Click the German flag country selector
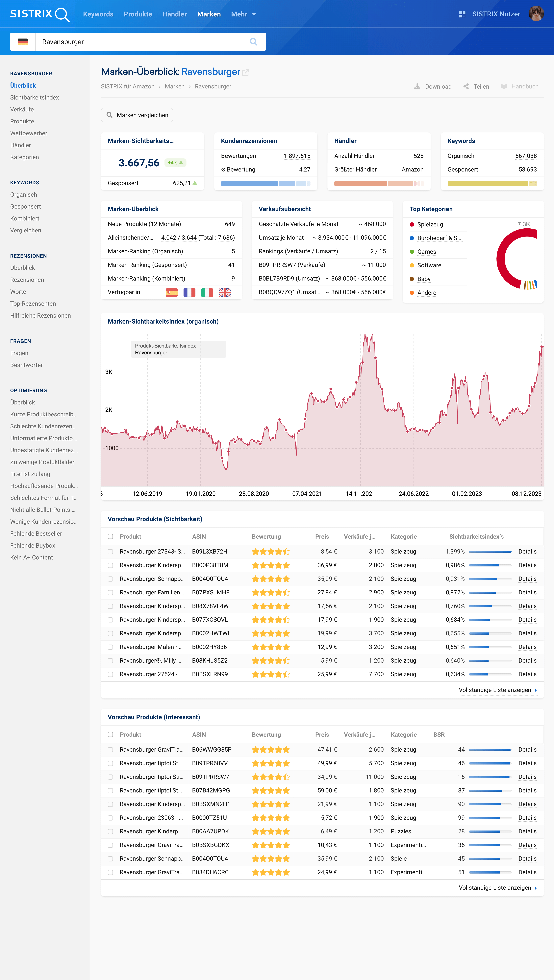 point(23,42)
